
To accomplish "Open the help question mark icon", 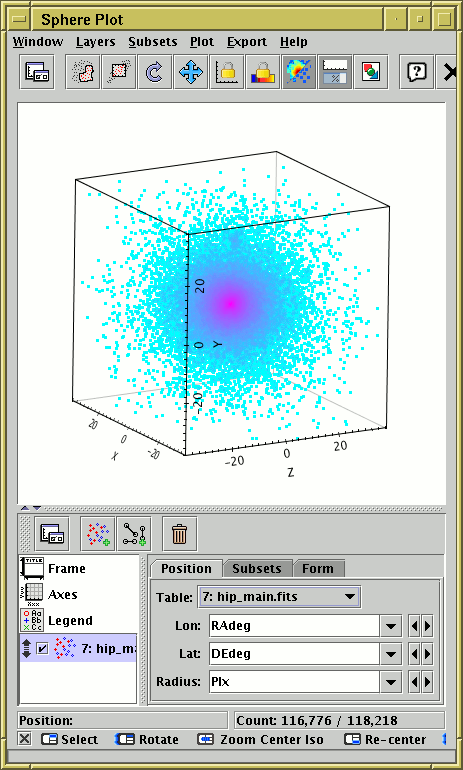I will click(416, 72).
